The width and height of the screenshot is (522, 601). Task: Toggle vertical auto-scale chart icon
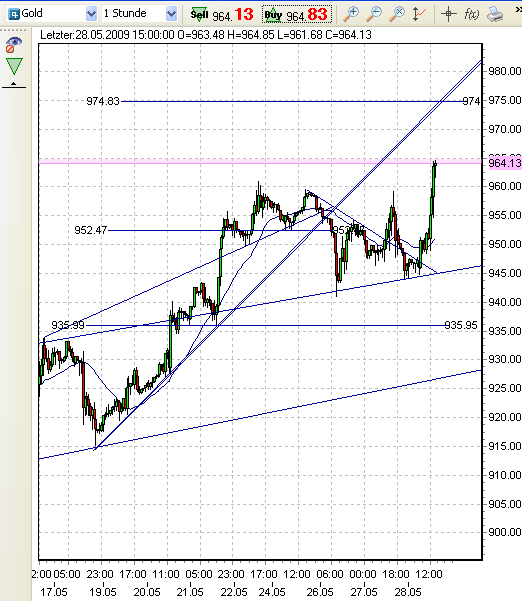pyautogui.click(x=419, y=14)
